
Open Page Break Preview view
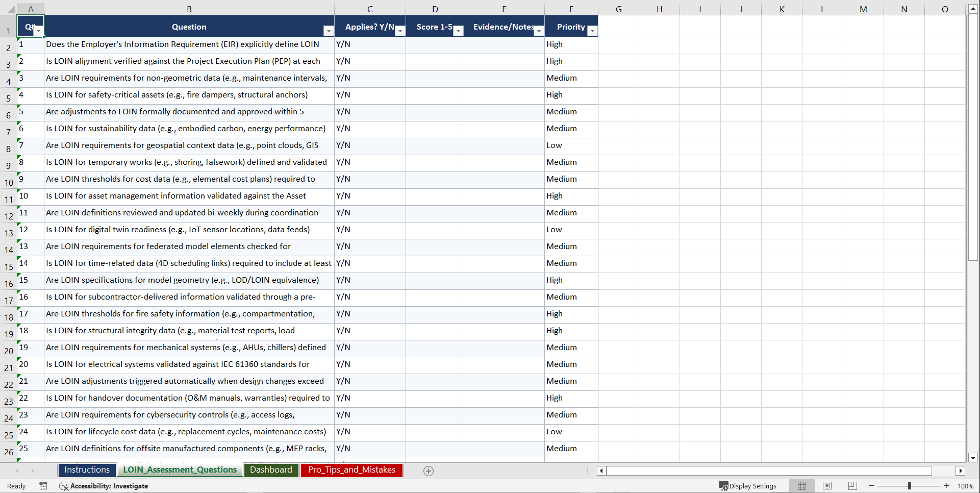coord(852,486)
